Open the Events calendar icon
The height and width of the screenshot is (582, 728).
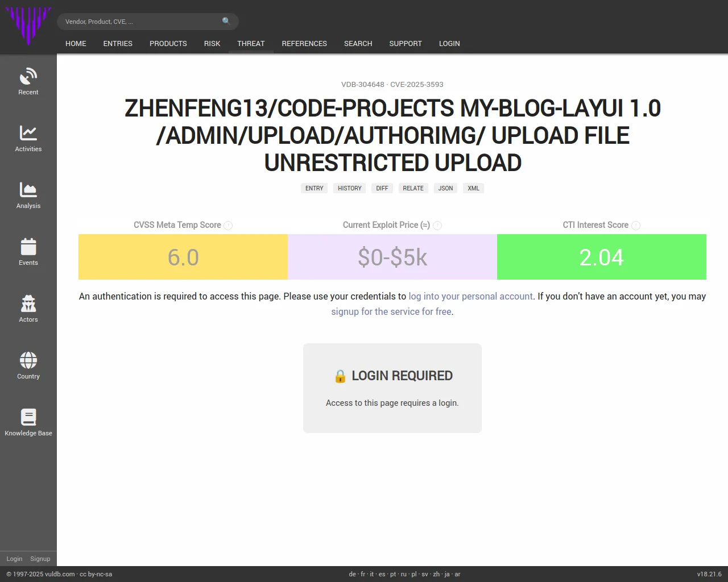click(x=28, y=246)
